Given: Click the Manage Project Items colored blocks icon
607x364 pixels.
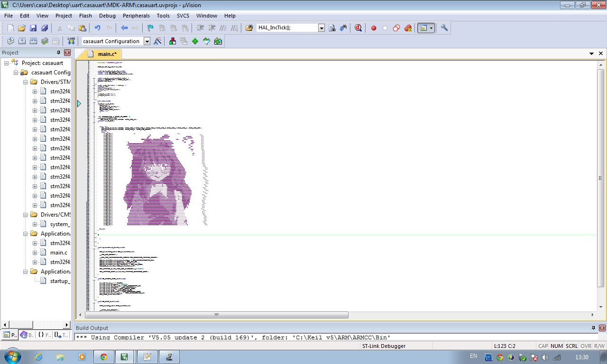Looking at the screenshot, I should pos(173,41).
